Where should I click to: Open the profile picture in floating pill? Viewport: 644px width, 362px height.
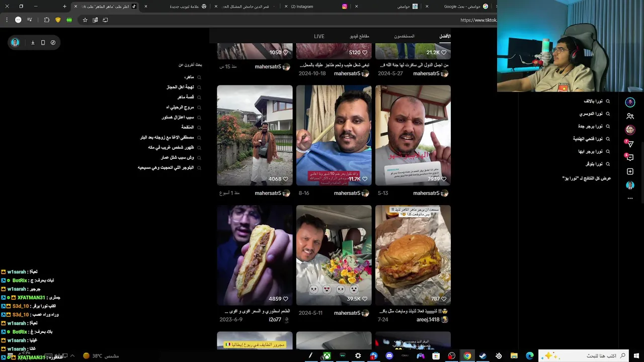pyautogui.click(x=15, y=43)
